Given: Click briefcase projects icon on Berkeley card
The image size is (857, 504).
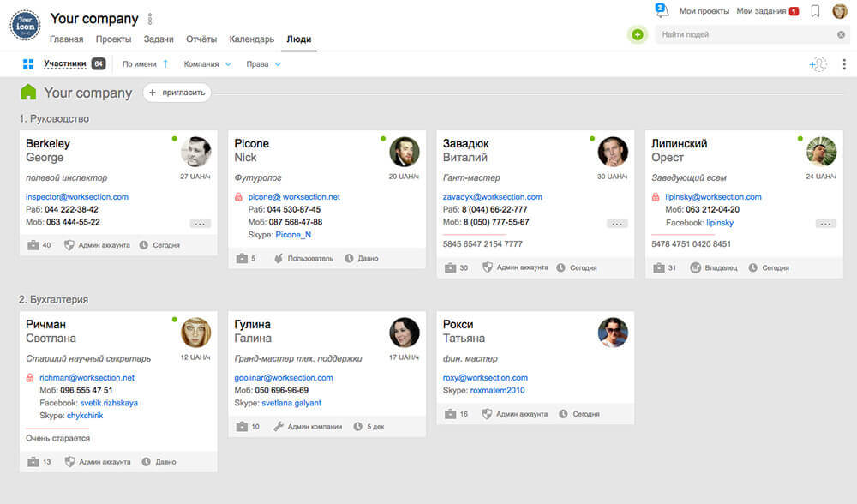Looking at the screenshot, I should (33, 245).
